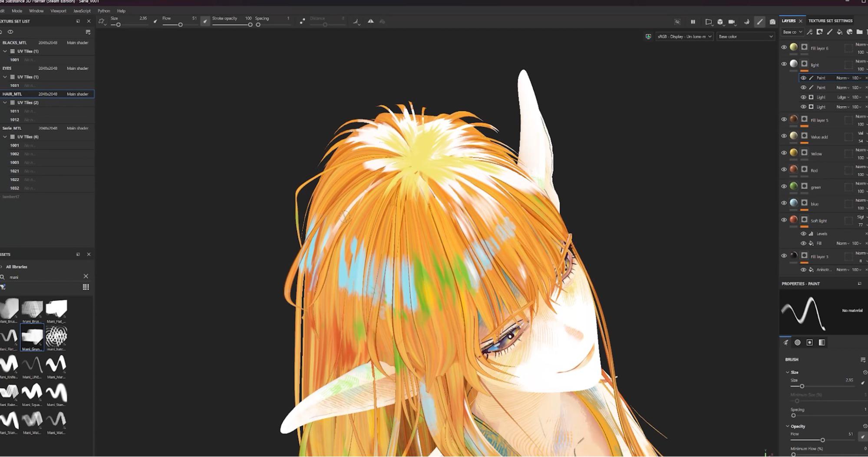The width and height of the screenshot is (868, 457).
Task: Open grid view icon in Assets panel
Action: [86, 287]
